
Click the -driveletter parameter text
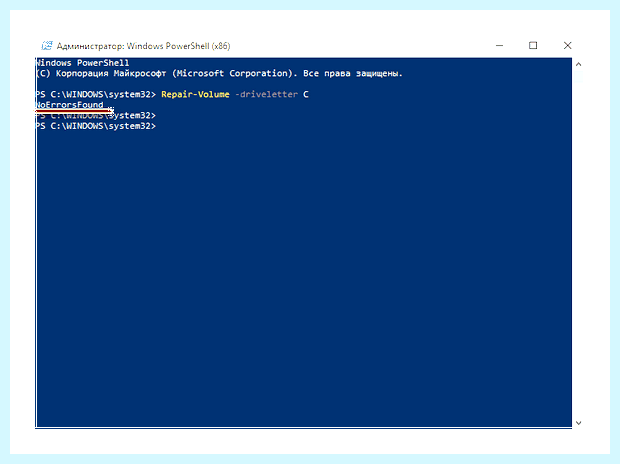point(267,95)
